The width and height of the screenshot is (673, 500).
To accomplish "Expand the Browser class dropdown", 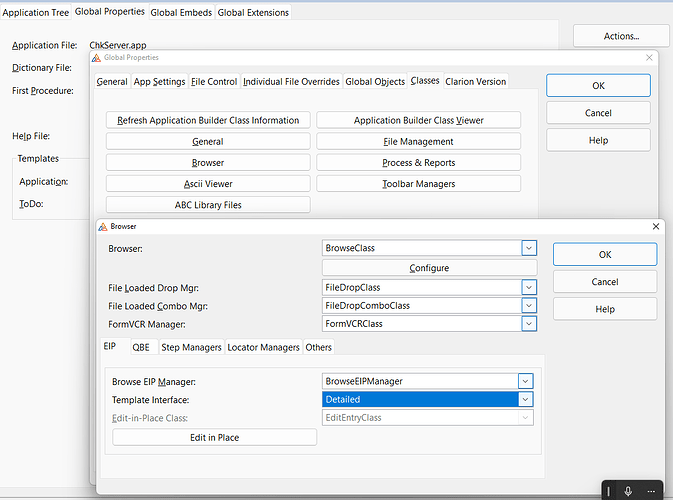I will tap(529, 247).
